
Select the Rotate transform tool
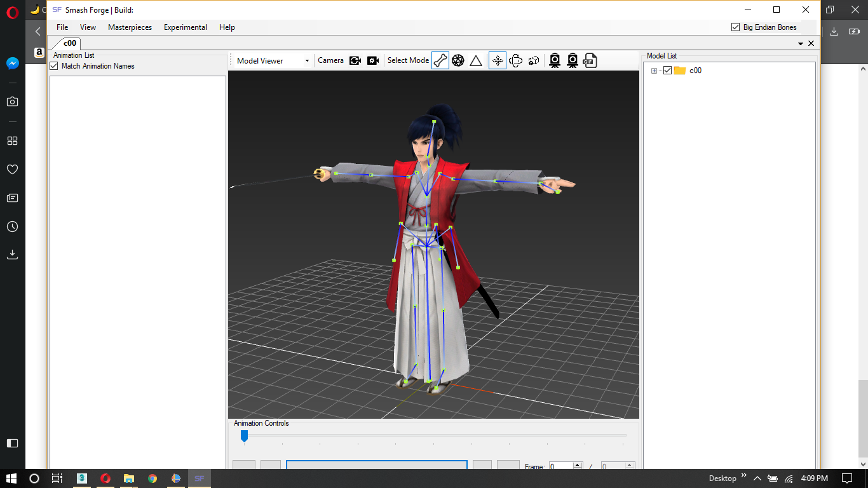[x=515, y=60]
